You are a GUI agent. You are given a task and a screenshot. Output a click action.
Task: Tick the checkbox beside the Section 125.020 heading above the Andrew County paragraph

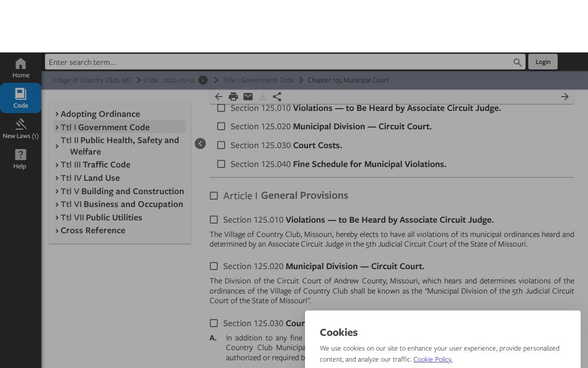[214, 266]
